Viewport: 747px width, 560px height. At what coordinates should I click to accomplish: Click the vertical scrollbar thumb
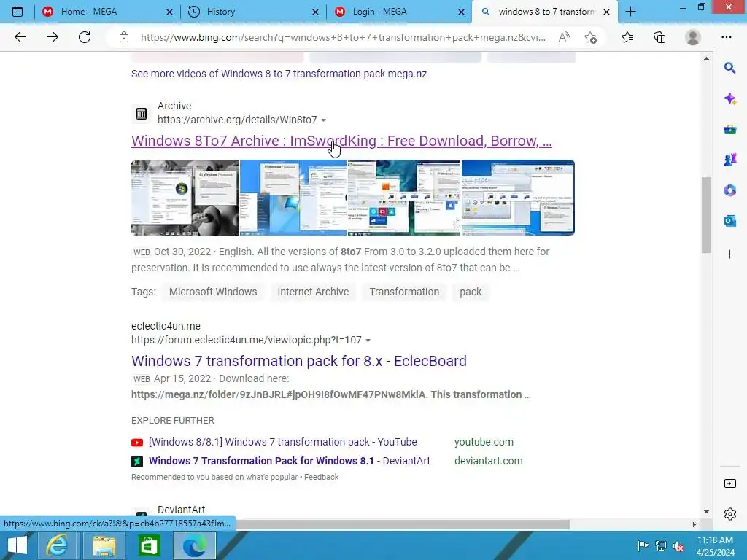[706, 215]
